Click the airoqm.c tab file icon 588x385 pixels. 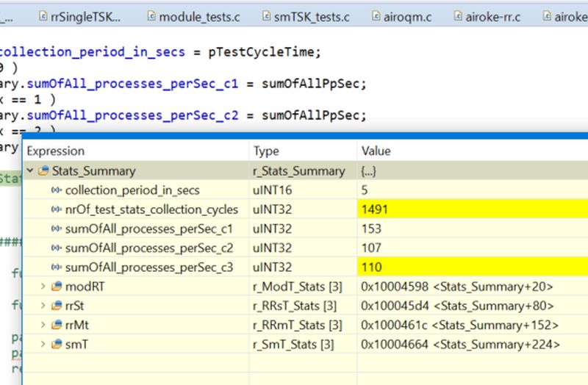[377, 16]
